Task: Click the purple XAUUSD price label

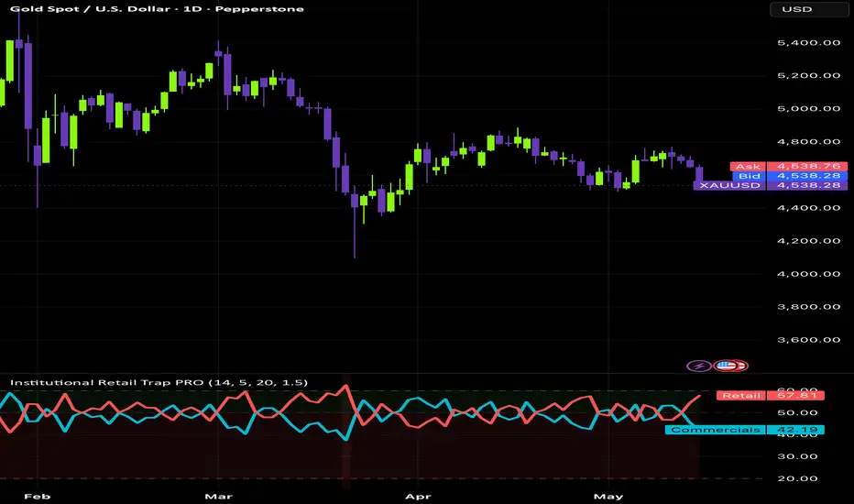Action: click(770, 185)
